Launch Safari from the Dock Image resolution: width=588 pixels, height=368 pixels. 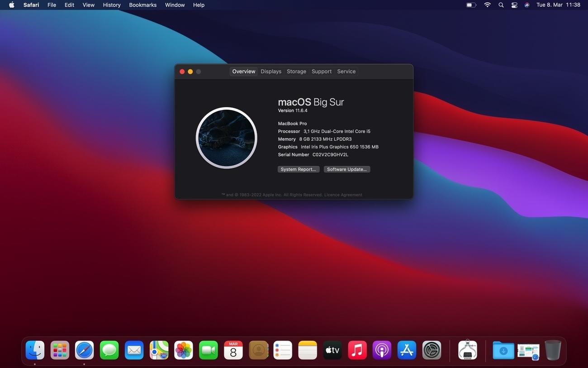coord(84,350)
